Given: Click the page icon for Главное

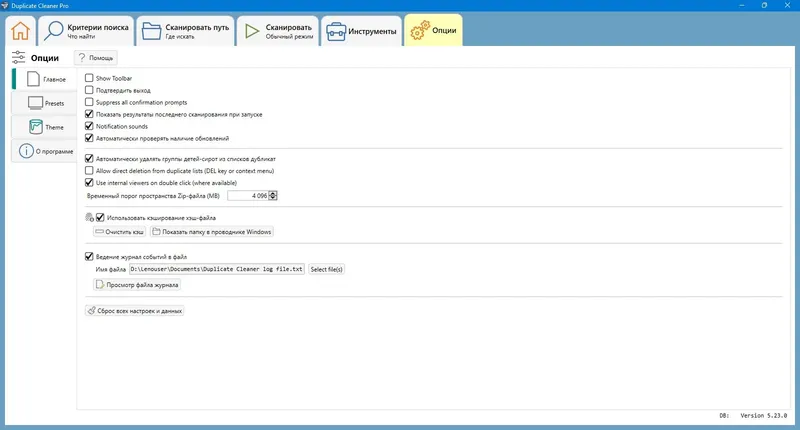Looking at the screenshot, I should point(34,79).
